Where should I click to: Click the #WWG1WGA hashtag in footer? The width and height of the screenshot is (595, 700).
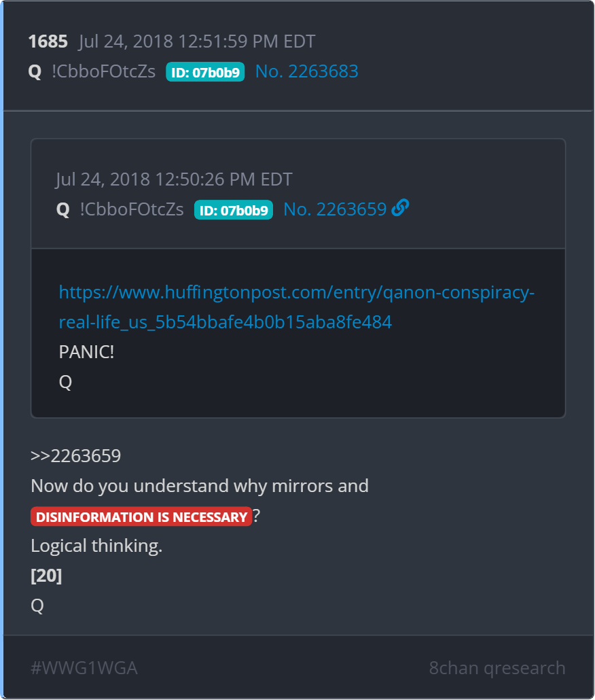click(84, 668)
